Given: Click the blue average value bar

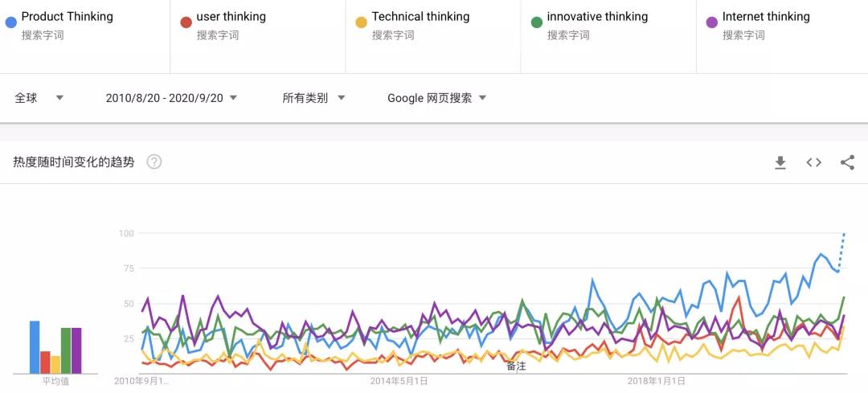Looking at the screenshot, I should 35,347.
